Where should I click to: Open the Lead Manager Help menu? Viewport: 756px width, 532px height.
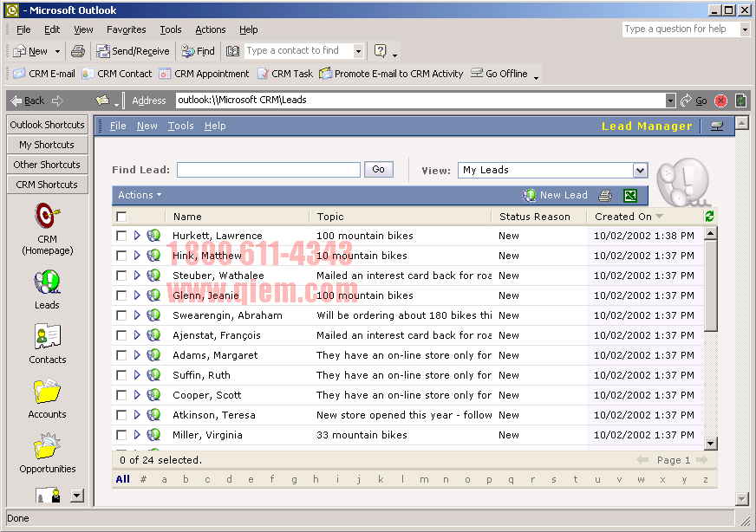pos(215,126)
